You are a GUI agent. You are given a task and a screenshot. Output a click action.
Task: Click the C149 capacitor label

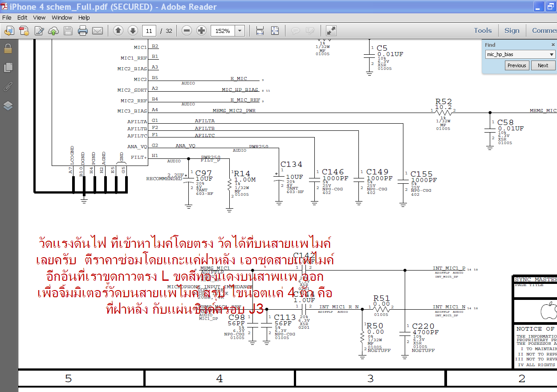[x=377, y=172]
